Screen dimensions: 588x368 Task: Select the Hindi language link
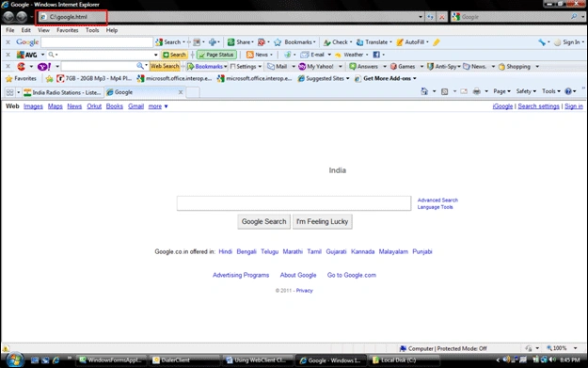[x=226, y=251]
